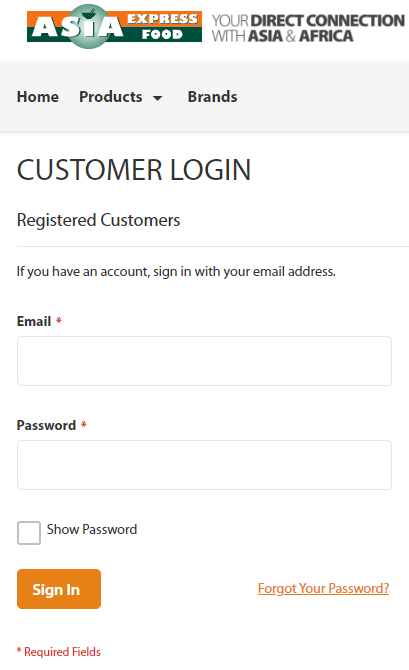The height and width of the screenshot is (670, 409).
Task: Click the Password input field
Action: 204,465
